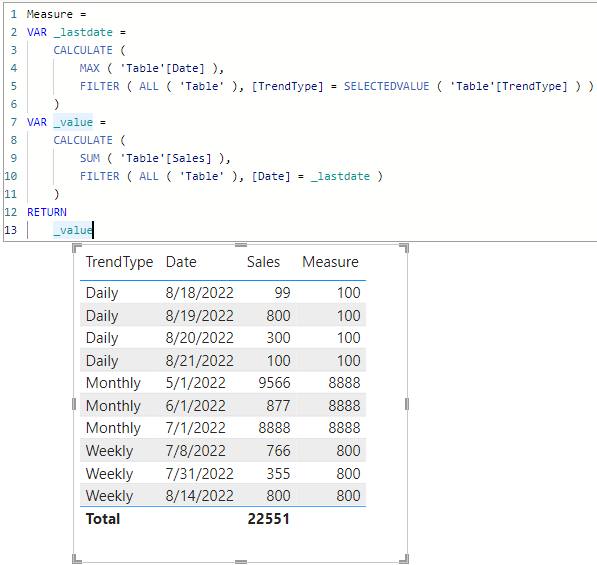The image size is (597, 565).
Task: Click the FILTER function on line 5
Action: [99, 86]
